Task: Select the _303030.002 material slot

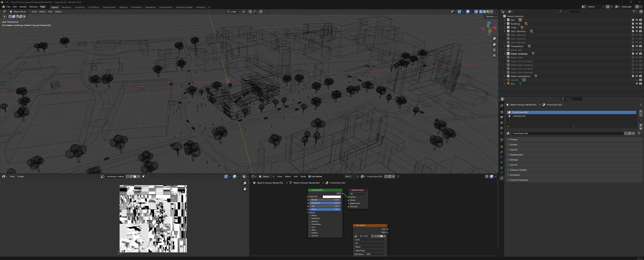Action: (519, 116)
